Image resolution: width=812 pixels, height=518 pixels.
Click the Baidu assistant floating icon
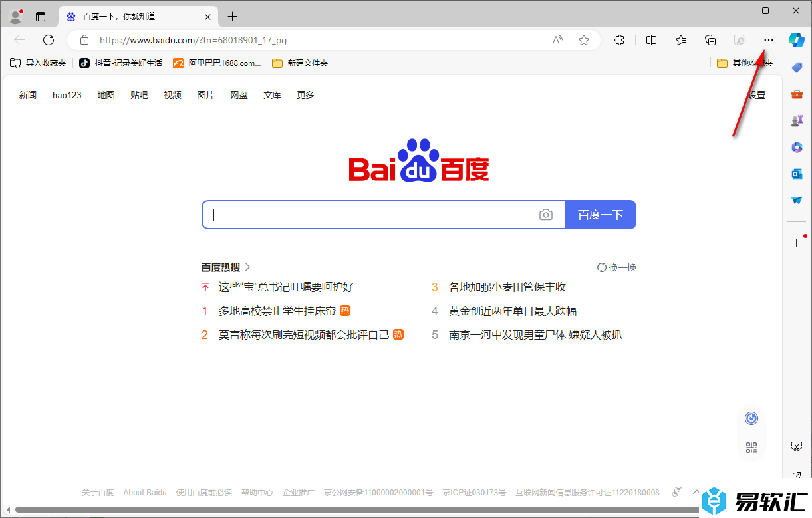[x=751, y=418]
